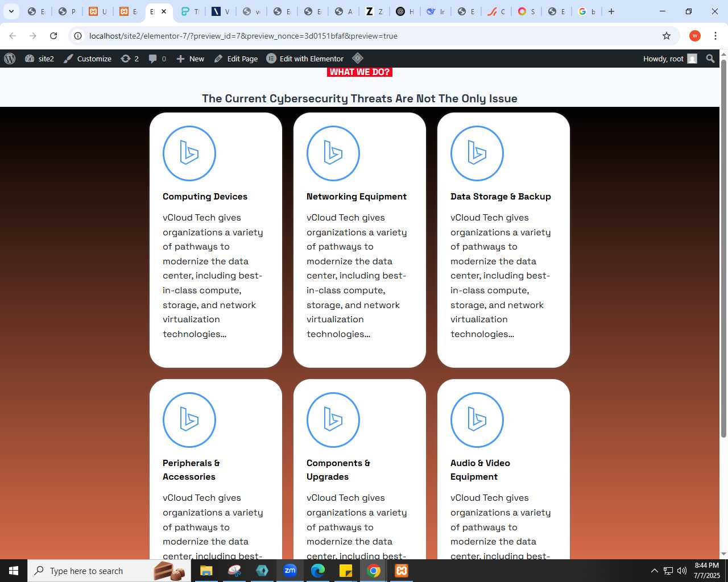This screenshot has width=728, height=582.
Task: Open Sticky Notes from taskbar
Action: point(346,571)
